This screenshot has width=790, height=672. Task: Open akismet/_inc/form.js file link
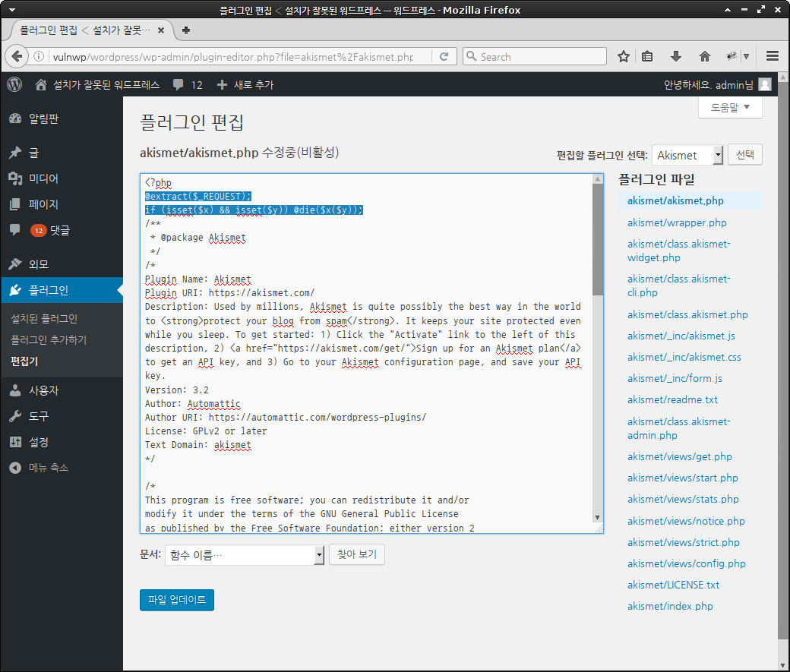(675, 378)
